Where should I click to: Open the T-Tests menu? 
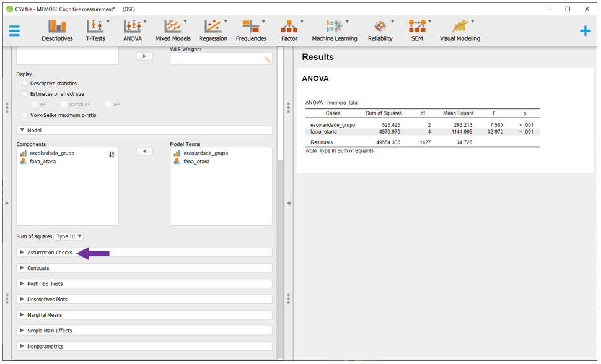[95, 30]
